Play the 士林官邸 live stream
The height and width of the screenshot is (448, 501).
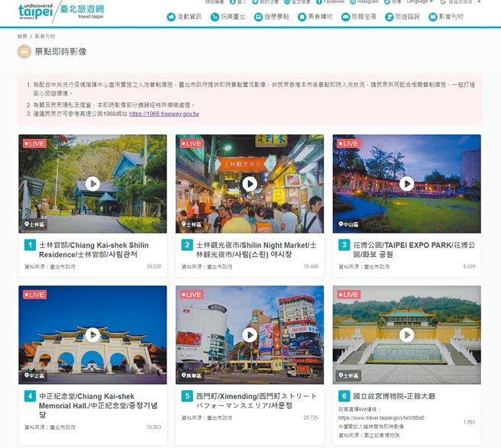92,184
